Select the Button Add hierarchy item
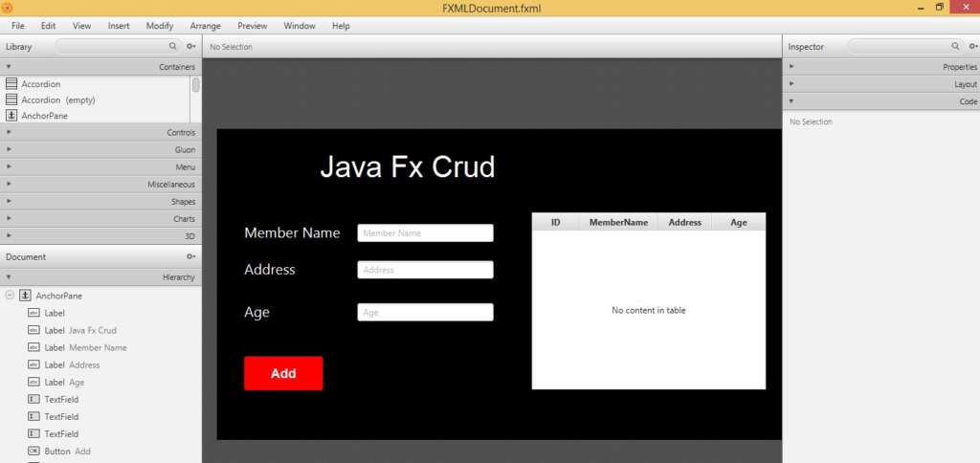Viewport: 980px width, 463px height. point(59,452)
